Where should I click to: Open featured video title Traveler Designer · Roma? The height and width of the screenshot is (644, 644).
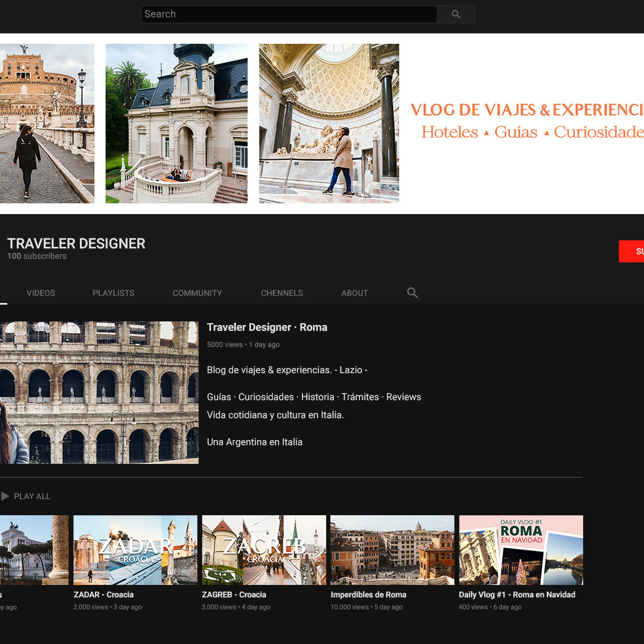coord(267,327)
